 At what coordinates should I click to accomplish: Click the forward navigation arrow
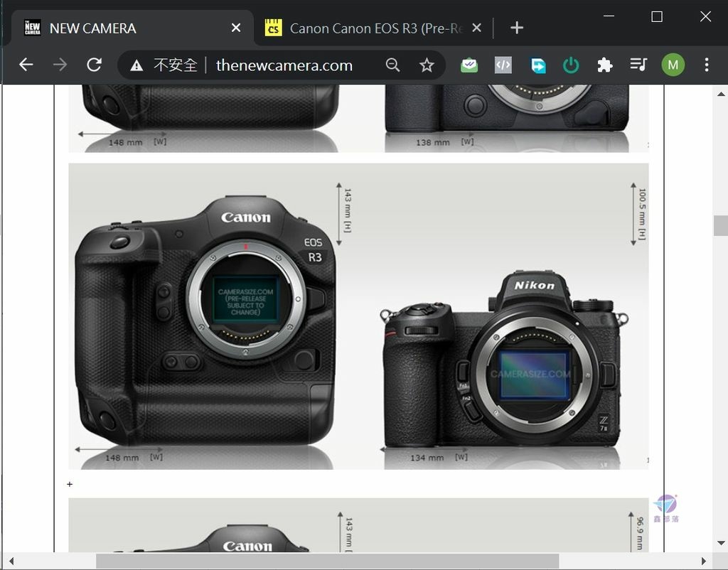[60, 65]
